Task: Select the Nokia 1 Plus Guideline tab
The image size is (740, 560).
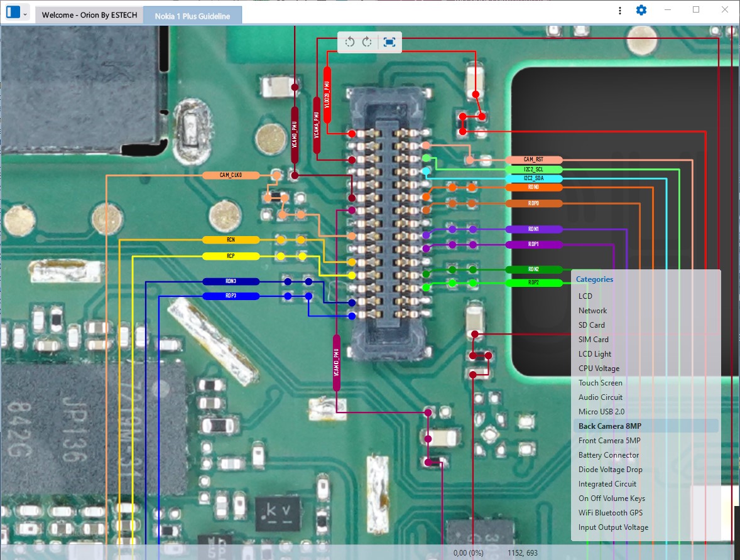Action: pos(192,16)
